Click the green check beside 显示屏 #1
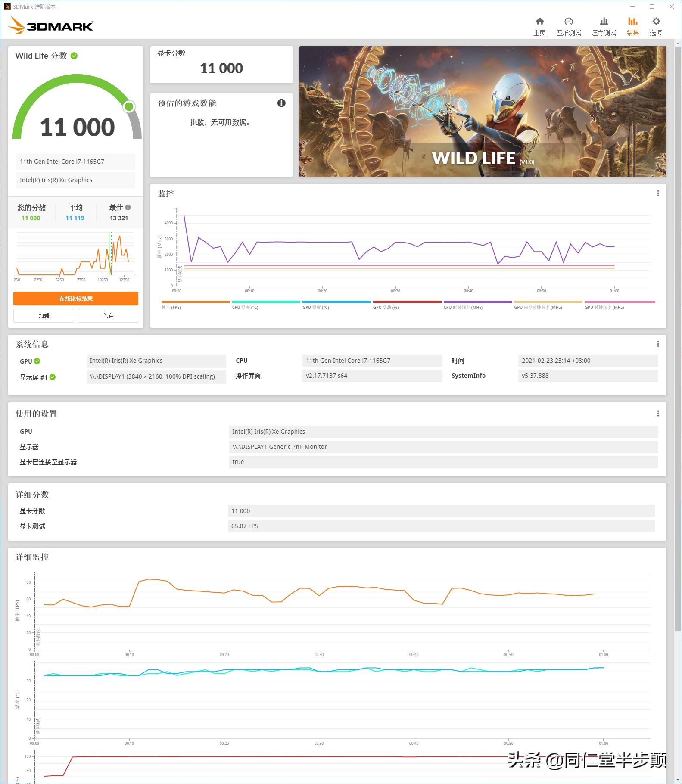The image size is (682, 784). click(x=53, y=377)
